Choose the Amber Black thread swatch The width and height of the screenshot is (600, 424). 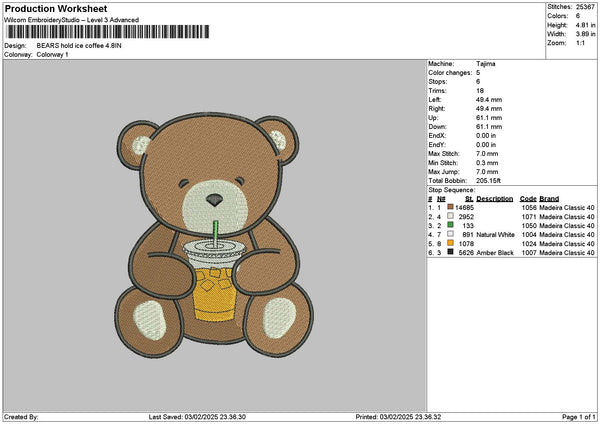450,252
